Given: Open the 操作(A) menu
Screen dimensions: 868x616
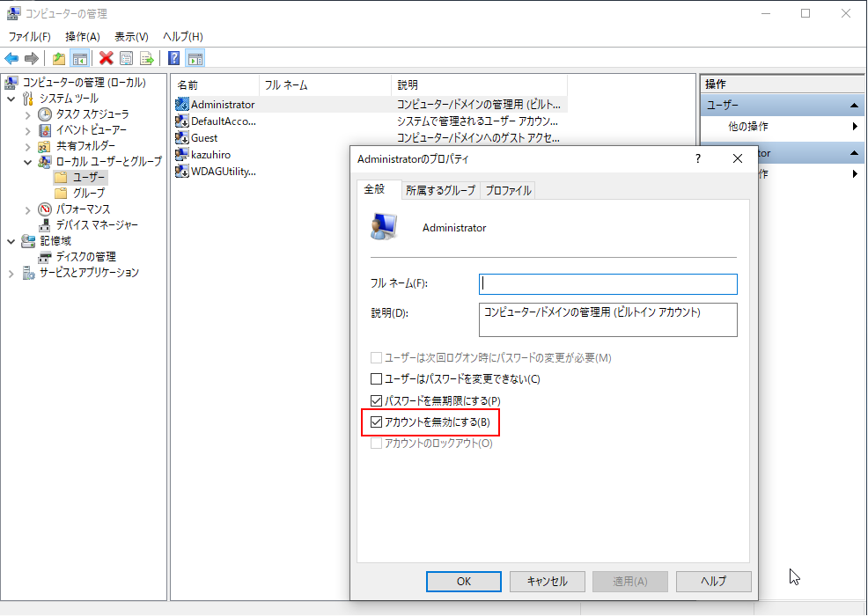Looking at the screenshot, I should (x=82, y=37).
